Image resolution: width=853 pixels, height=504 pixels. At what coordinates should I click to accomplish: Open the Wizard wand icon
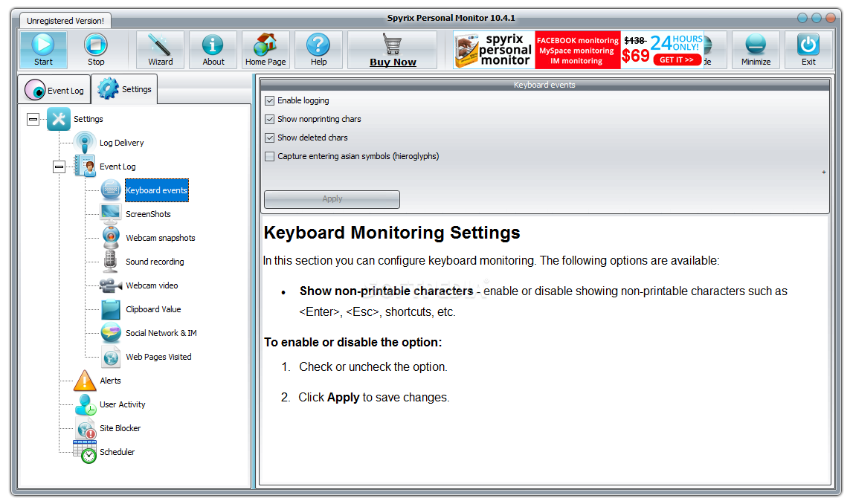[160, 45]
